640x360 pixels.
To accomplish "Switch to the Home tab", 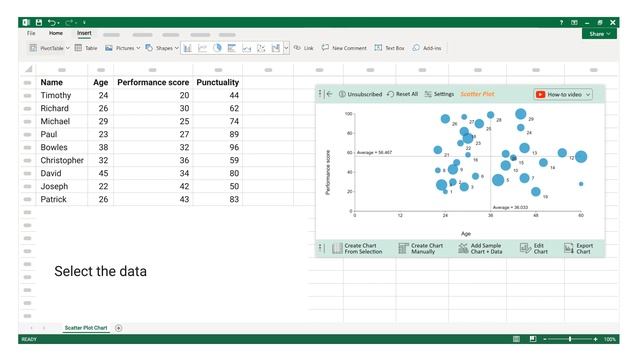I will [56, 33].
